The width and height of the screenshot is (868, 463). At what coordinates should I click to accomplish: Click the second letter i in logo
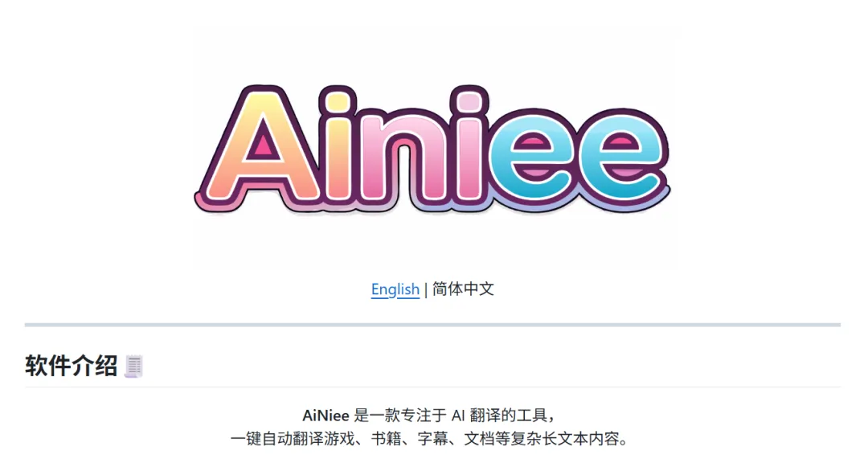click(x=469, y=149)
